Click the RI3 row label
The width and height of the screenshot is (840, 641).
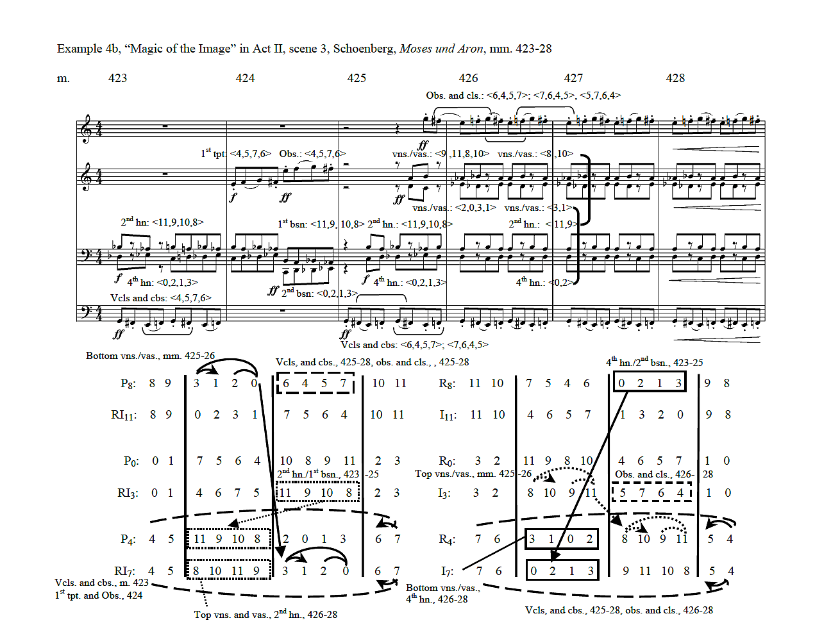click(x=128, y=493)
